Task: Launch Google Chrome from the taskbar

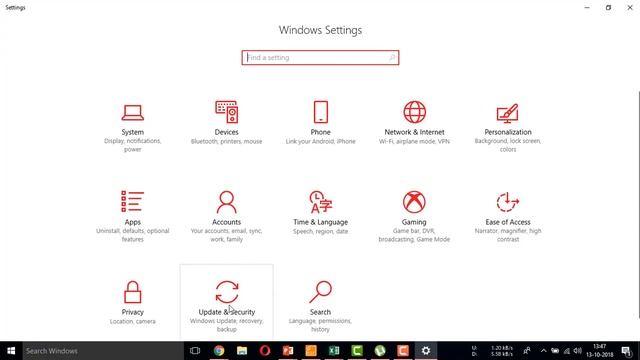Action: pyautogui.click(x=219, y=351)
